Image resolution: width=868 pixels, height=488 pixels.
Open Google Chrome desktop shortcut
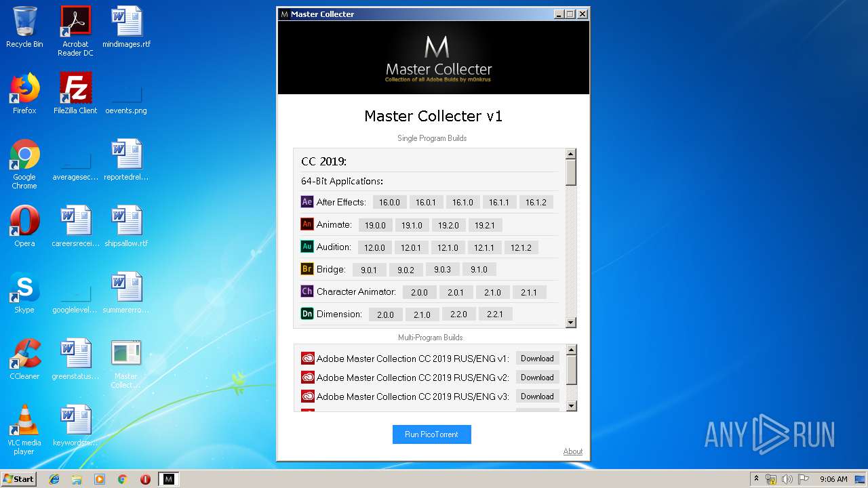(24, 164)
